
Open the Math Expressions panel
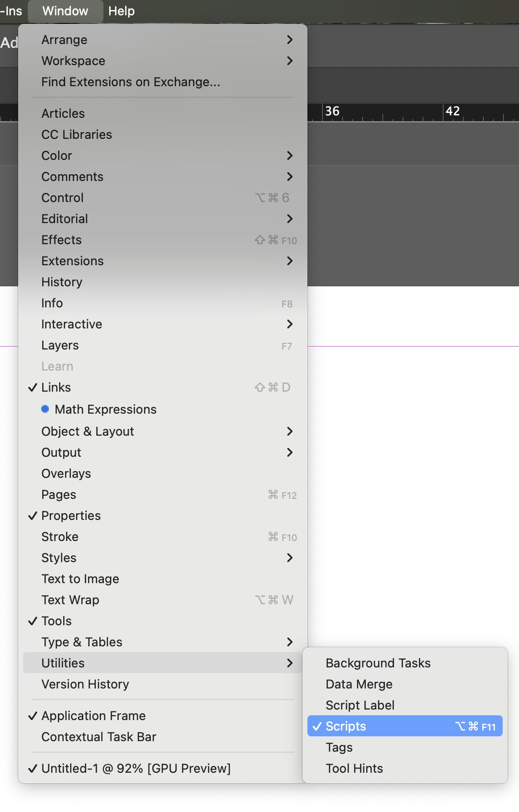tap(105, 409)
